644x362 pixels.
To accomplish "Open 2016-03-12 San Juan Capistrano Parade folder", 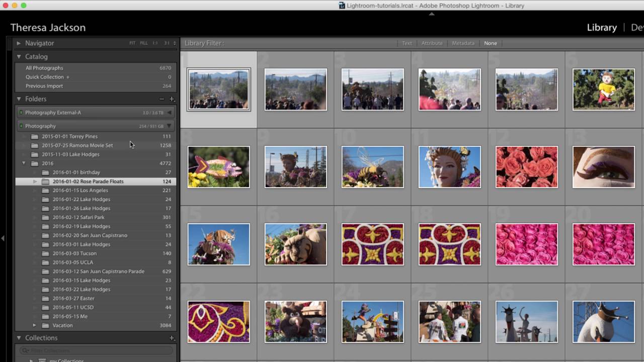I will (x=96, y=271).
